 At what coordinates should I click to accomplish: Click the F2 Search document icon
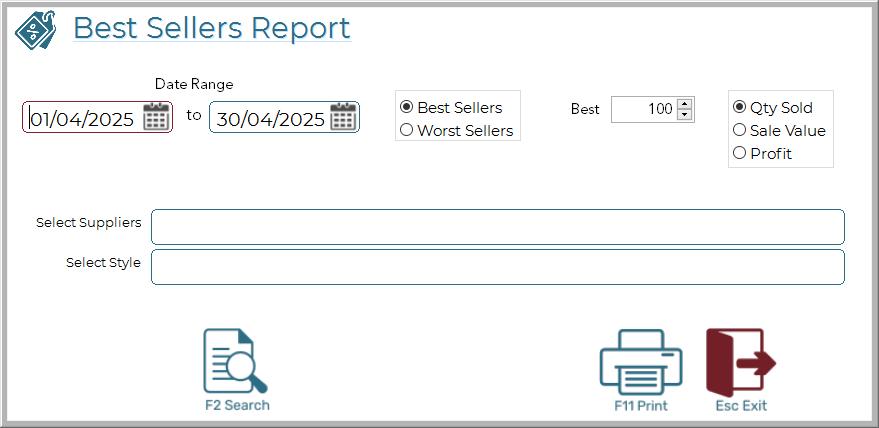(x=235, y=361)
